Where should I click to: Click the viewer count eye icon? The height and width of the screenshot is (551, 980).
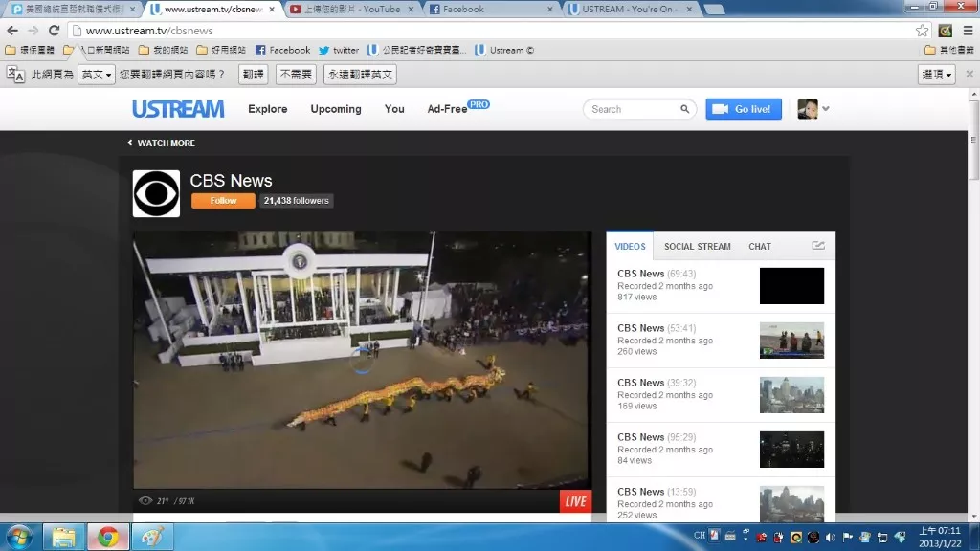[x=145, y=500]
